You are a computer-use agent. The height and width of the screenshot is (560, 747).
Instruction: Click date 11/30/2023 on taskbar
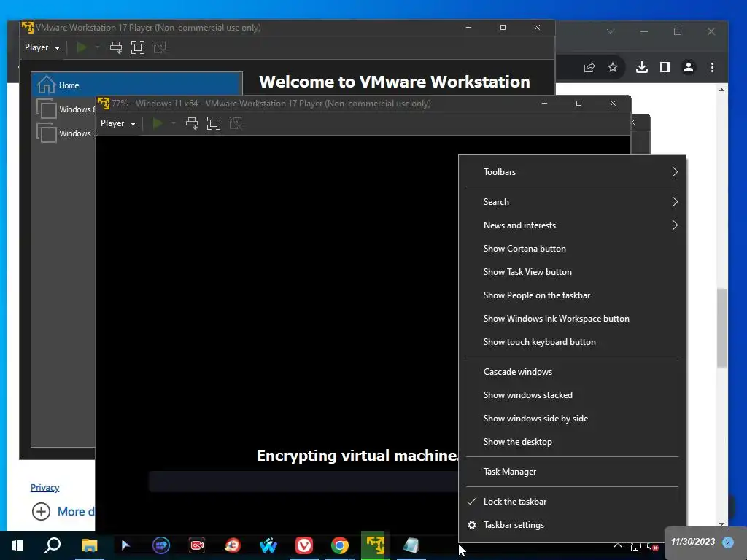pyautogui.click(x=693, y=542)
